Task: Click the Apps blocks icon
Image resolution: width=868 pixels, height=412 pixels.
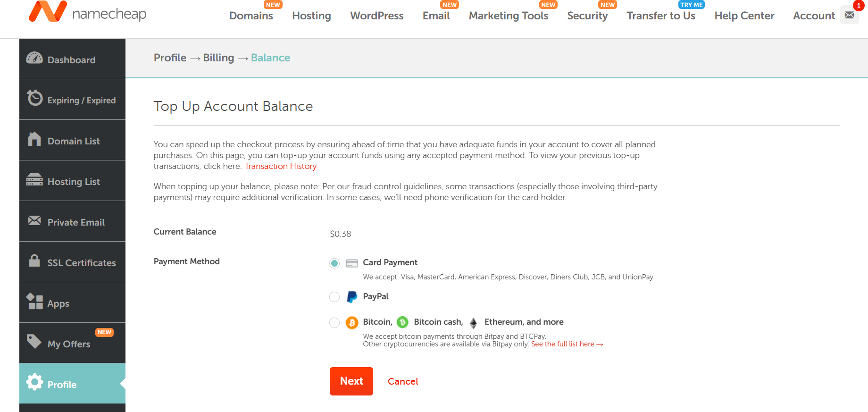Action: click(34, 301)
